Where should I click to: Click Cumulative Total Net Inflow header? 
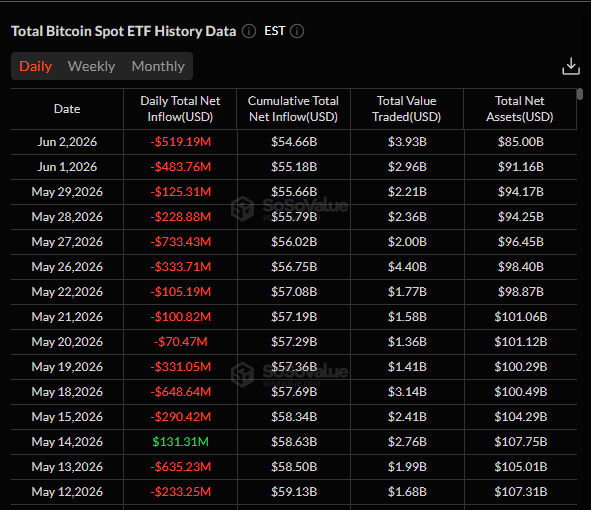(293, 109)
